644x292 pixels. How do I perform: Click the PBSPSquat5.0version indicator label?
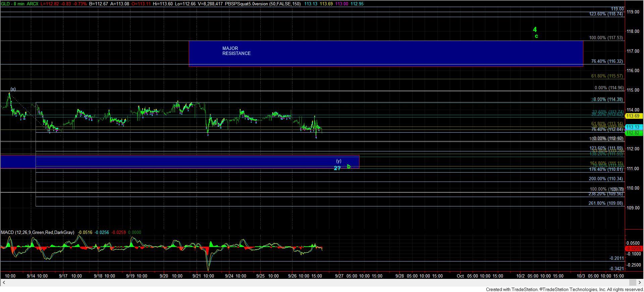click(x=262, y=4)
